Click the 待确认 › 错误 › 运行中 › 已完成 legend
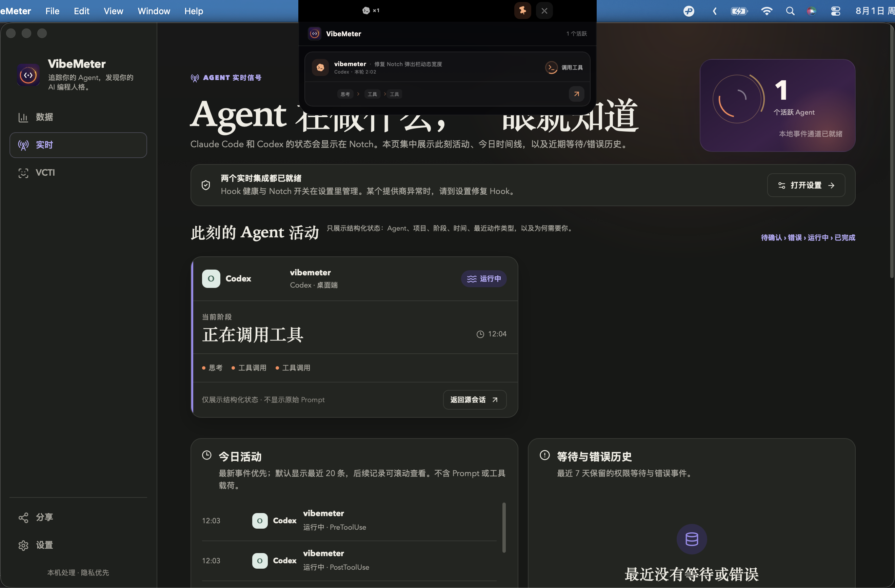Viewport: 895px width, 588px height. pyautogui.click(x=808, y=237)
